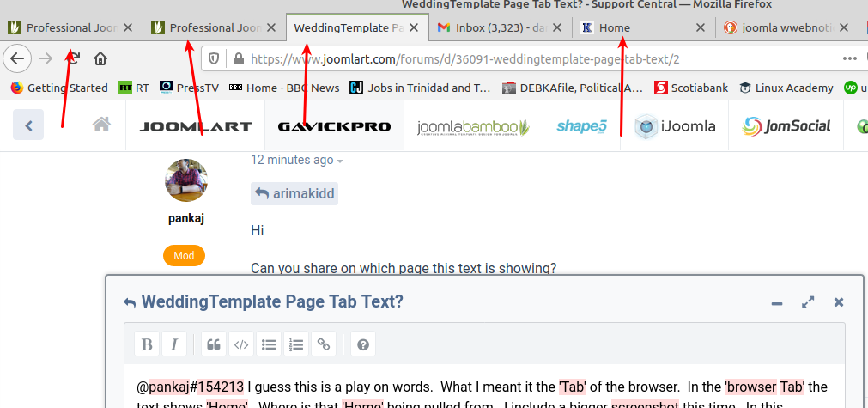868x408 pixels.
Task: Open the page actions three-dot menu
Action: pyautogui.click(x=850, y=58)
